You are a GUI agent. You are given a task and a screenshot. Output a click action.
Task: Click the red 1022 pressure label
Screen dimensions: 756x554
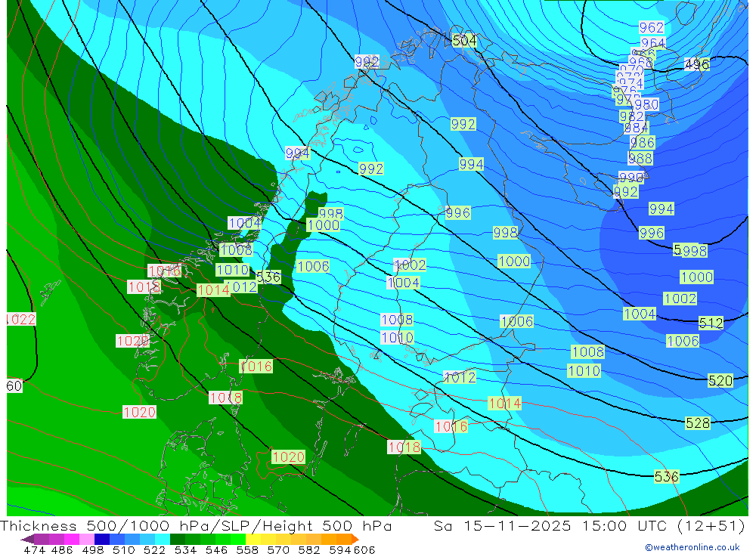coord(21,319)
